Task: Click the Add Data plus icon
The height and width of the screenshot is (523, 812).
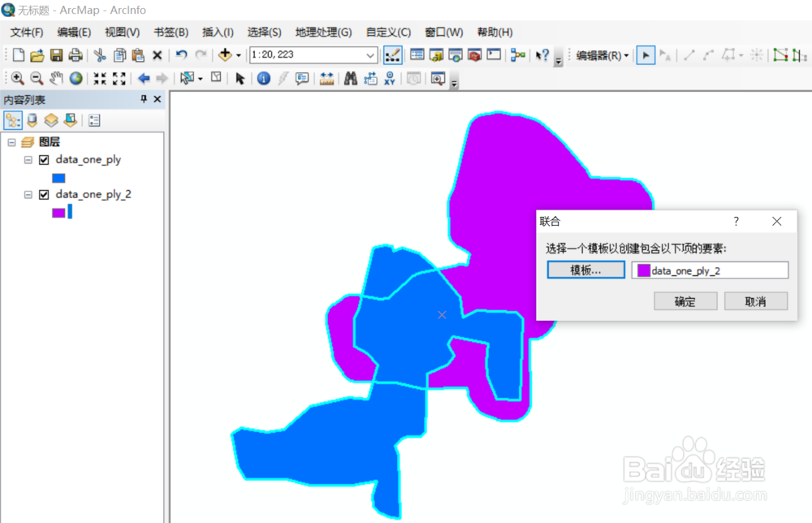Action: 225,54
